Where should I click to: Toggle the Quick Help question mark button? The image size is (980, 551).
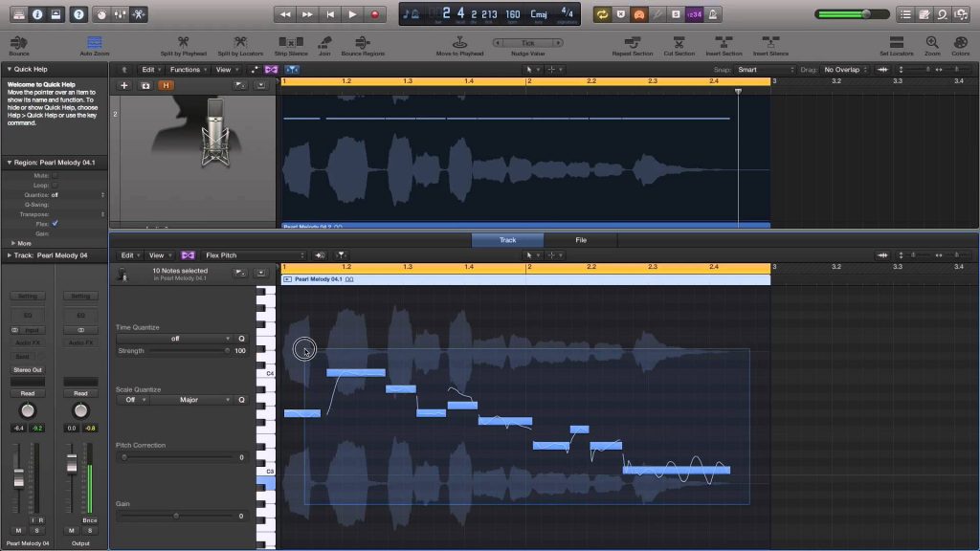(78, 13)
